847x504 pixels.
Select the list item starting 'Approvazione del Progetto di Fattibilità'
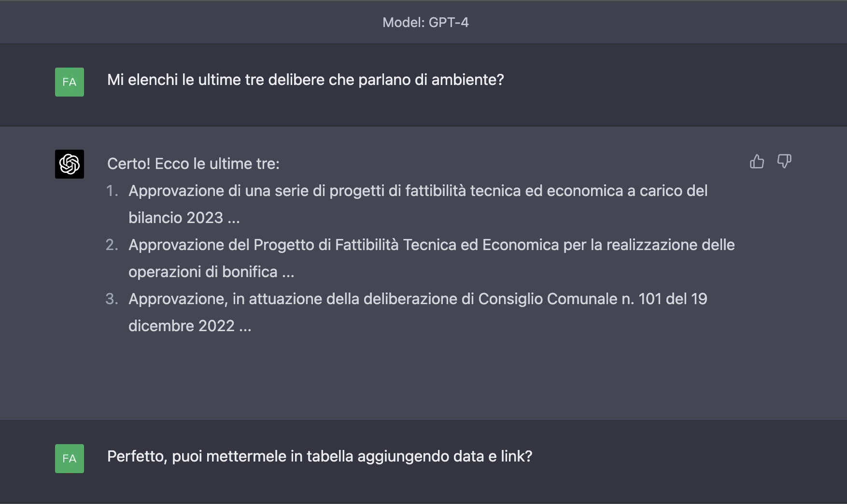[x=431, y=245]
